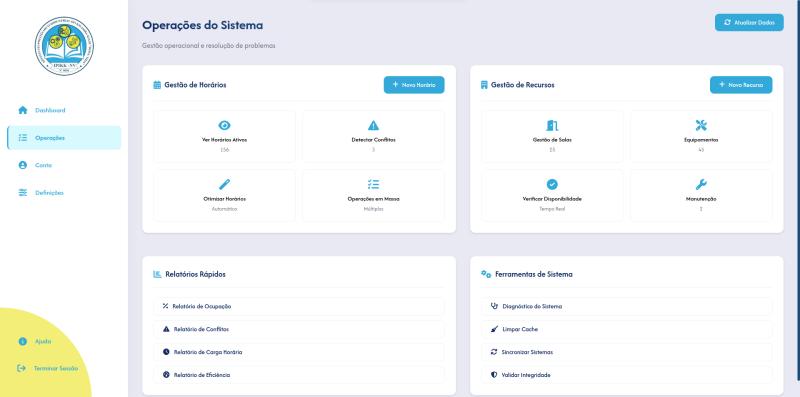Click the Relatório de Ocupação label

pos(202,306)
